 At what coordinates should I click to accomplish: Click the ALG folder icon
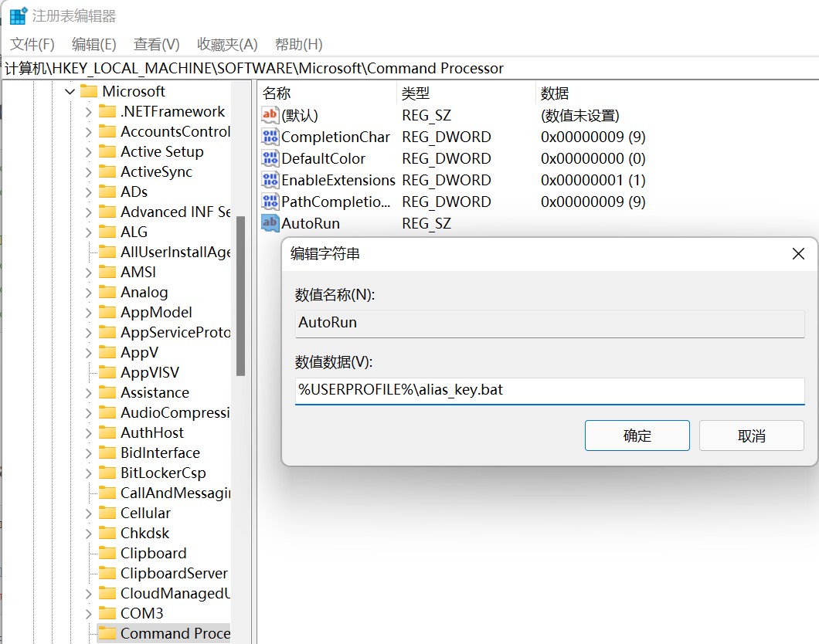[x=107, y=232]
